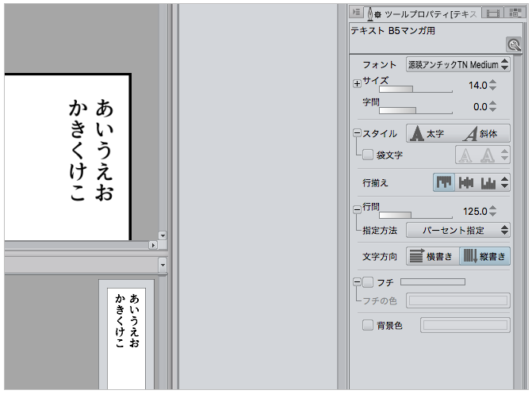
Task: Open the フォント font dropdown
Action: pos(458,64)
